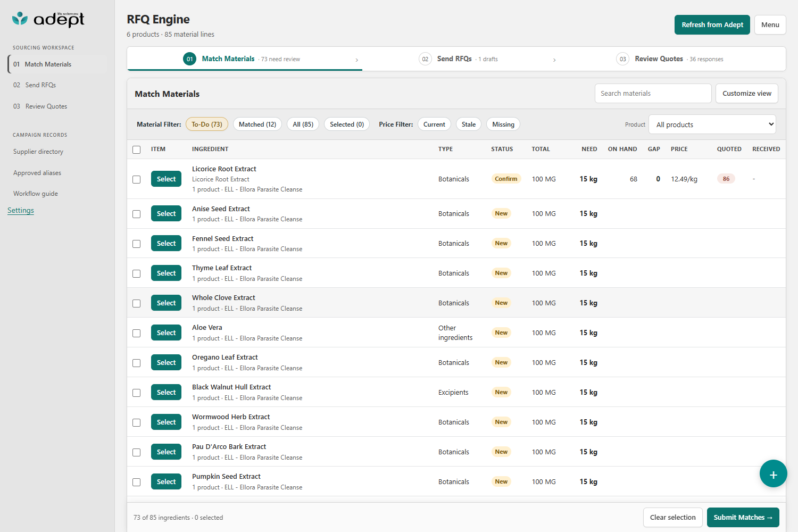Open the Menu button

[770, 25]
